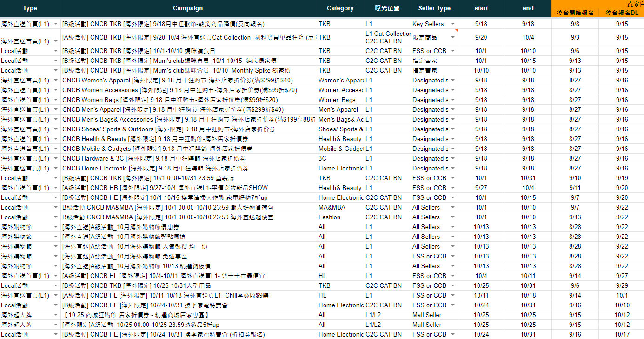Select the L1 Cat Collection cell with note

(x=387, y=37)
